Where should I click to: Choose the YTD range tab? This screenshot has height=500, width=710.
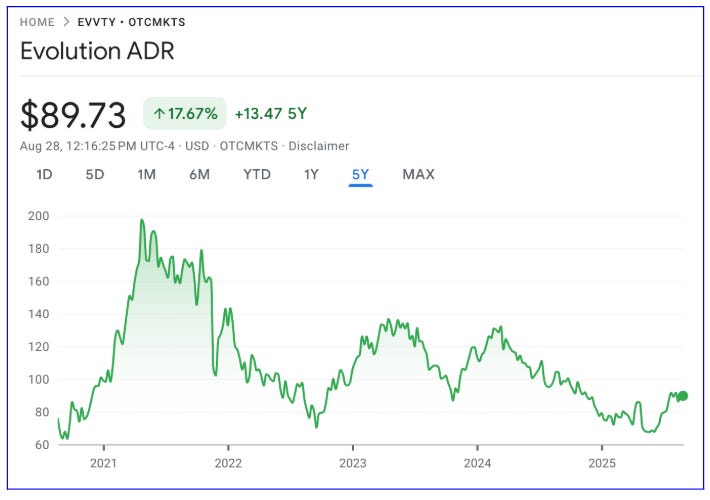pos(257,174)
